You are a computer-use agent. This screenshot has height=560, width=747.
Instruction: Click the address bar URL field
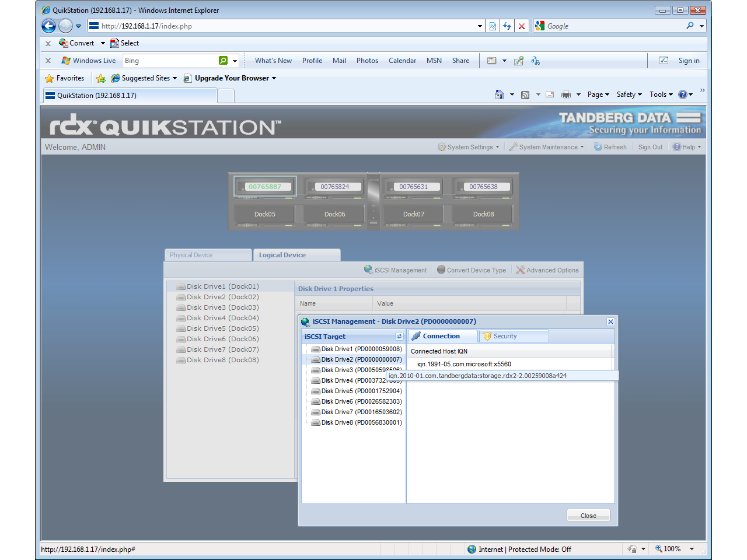[x=282, y=26]
